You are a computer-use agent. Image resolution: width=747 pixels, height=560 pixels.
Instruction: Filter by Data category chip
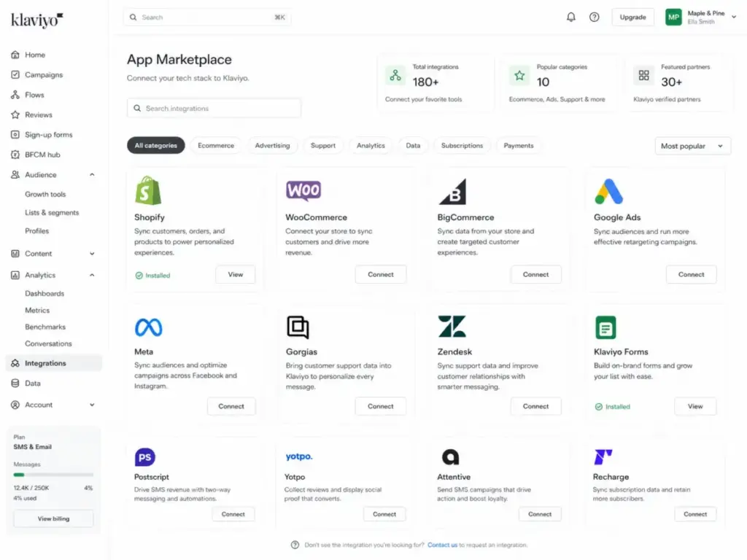[x=413, y=146]
